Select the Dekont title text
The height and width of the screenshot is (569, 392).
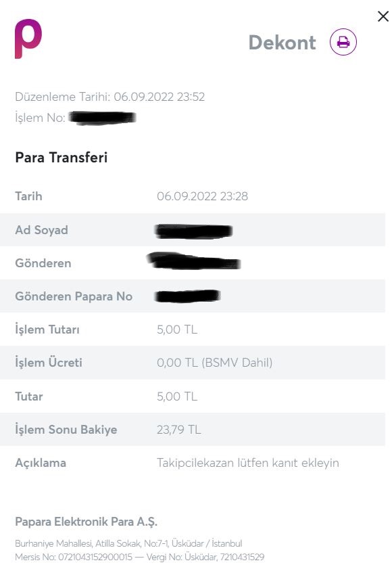click(x=282, y=43)
